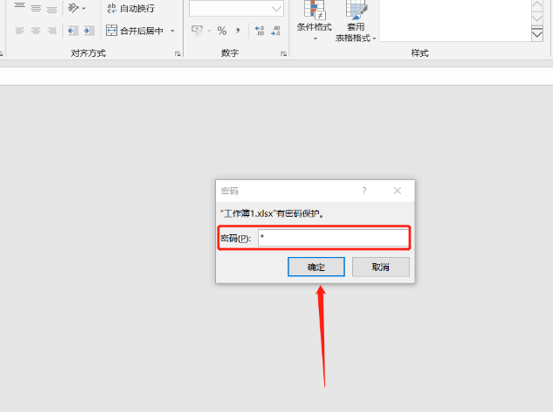Expand the 合并后居中 dropdown arrow
Screen dimensions: 553x412
point(172,31)
